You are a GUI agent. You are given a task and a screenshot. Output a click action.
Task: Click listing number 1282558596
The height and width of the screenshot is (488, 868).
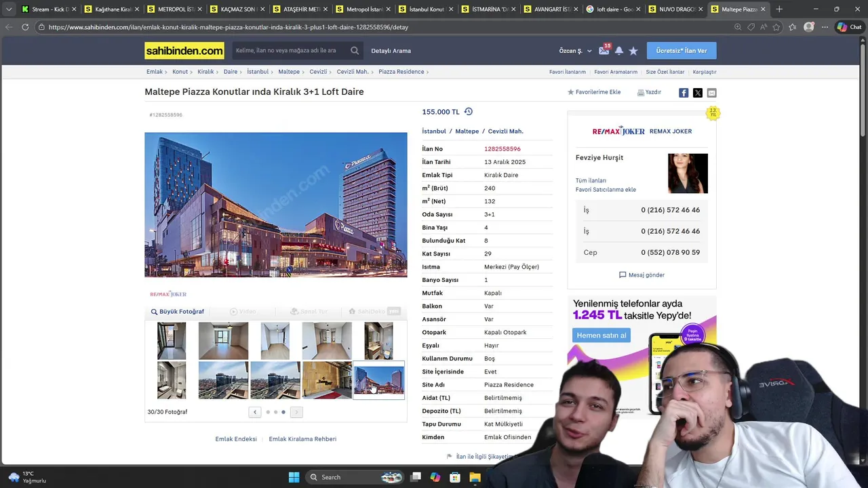502,149
